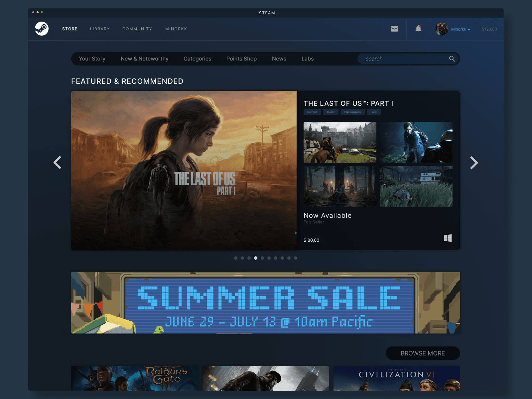Open the hooded figure game card
532x399 pixels.
click(x=266, y=378)
